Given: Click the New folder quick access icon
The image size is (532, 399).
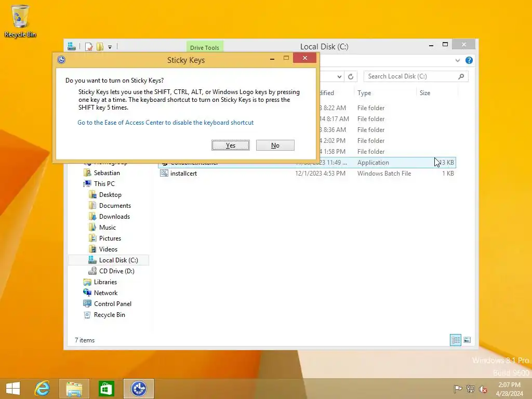Looking at the screenshot, I should pyautogui.click(x=100, y=47).
